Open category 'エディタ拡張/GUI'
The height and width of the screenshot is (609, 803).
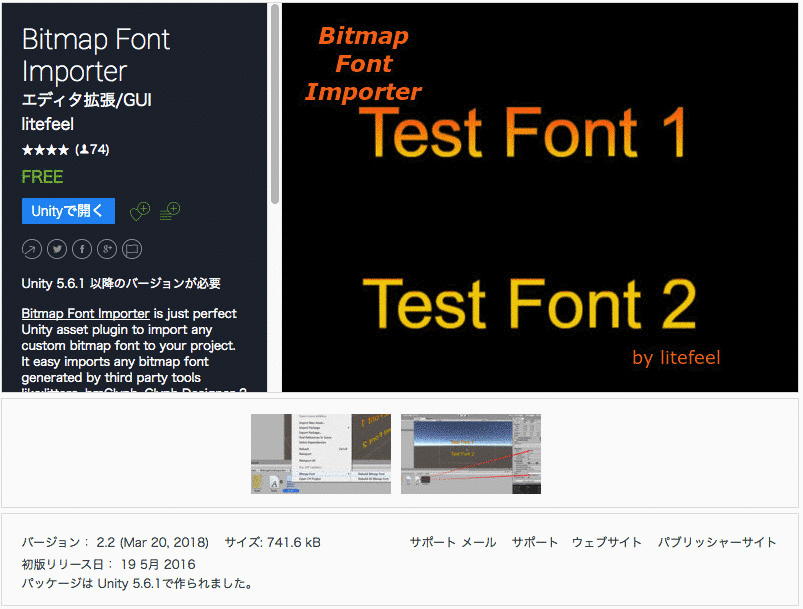87,100
